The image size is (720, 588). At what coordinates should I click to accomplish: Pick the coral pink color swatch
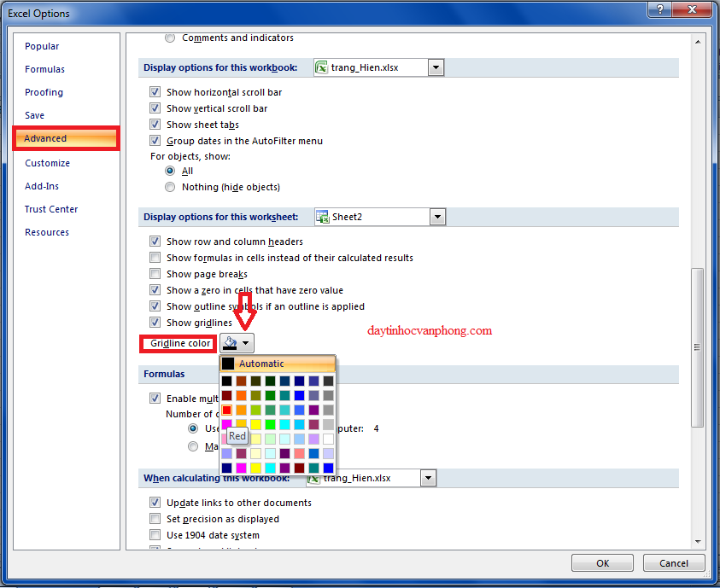(x=300, y=454)
